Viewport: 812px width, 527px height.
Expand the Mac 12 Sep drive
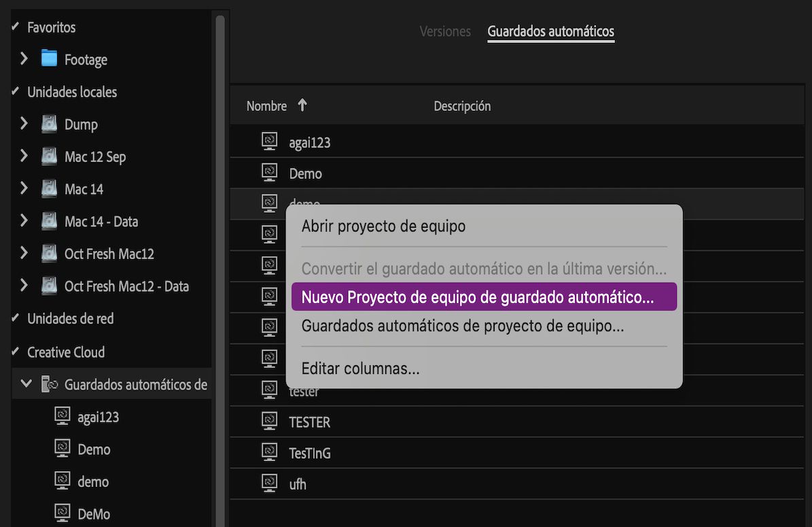click(24, 156)
